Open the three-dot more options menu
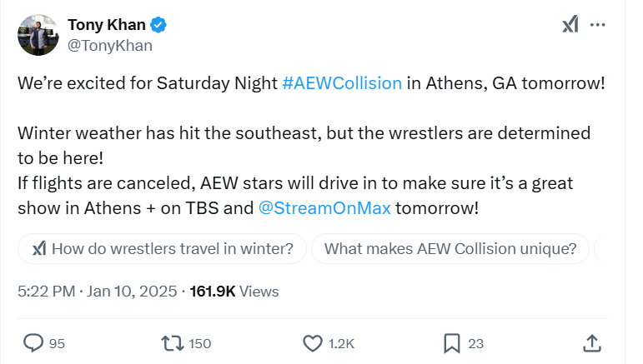This screenshot has height=364, width=643. point(598,25)
